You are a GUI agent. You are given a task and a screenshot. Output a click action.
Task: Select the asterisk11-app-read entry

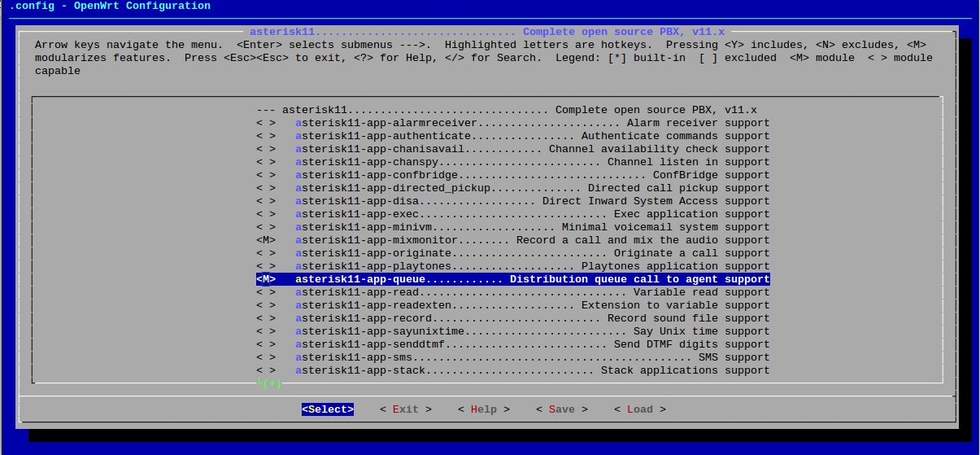pyautogui.click(x=512, y=292)
